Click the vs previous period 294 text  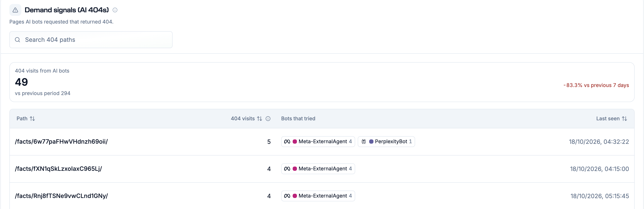43,93
